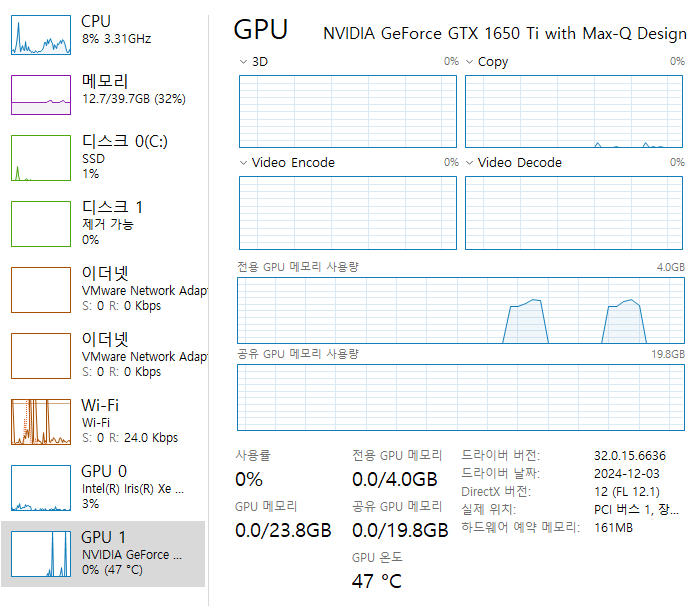Click the 12.7/39.7GB (32%) memory text
The width and height of the screenshot is (696, 613).
coord(134,99)
